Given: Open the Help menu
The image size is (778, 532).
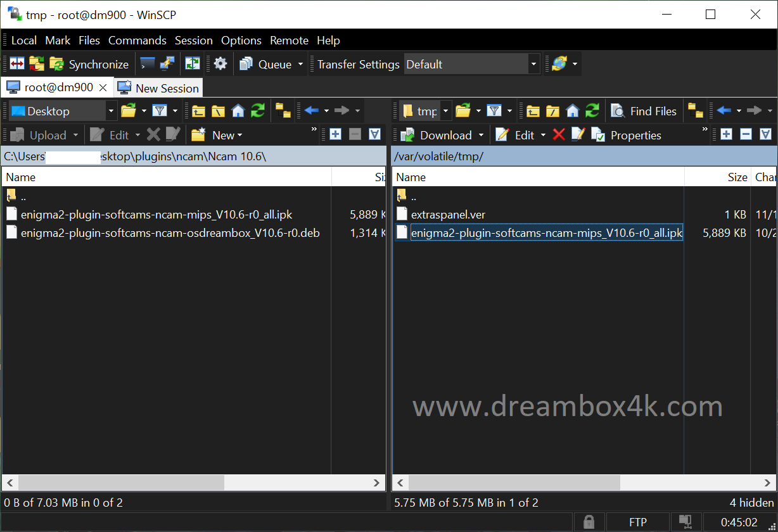Looking at the screenshot, I should point(328,40).
